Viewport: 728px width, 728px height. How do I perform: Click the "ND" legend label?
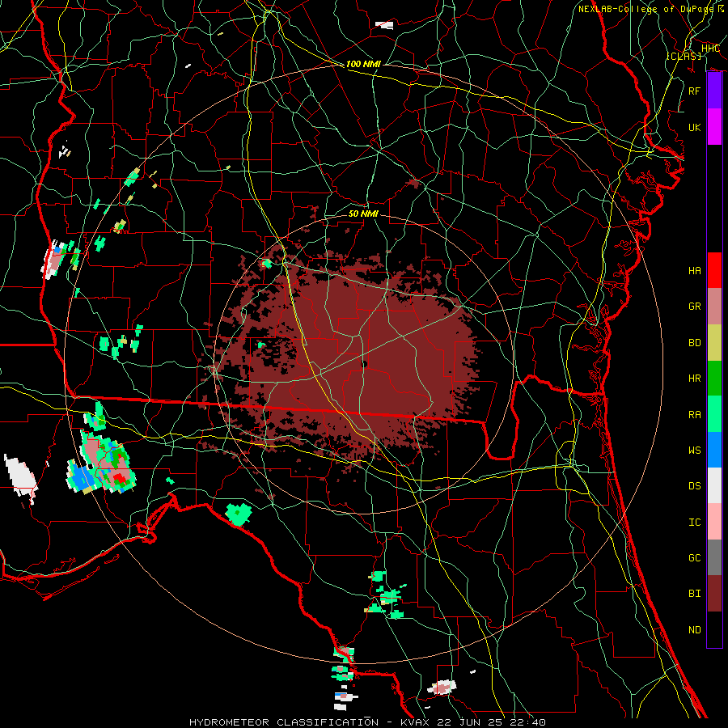coord(695,630)
